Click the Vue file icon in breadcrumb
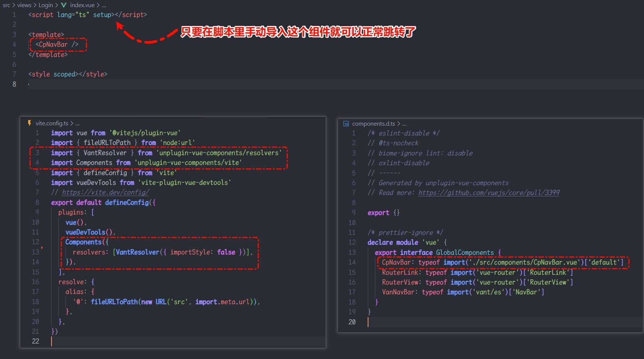644x359 pixels. (x=64, y=5)
